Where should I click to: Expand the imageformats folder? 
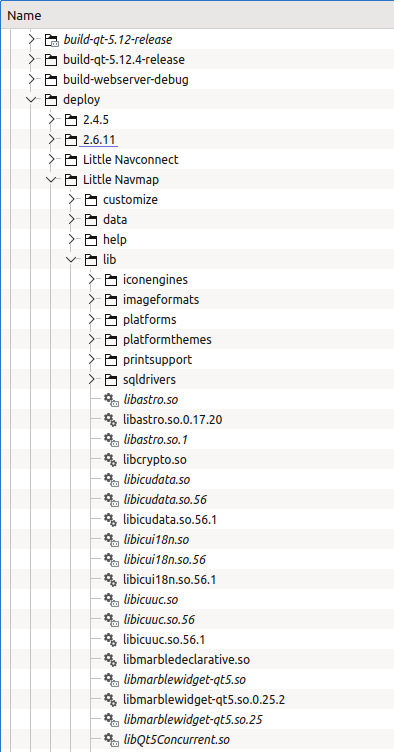point(92,299)
